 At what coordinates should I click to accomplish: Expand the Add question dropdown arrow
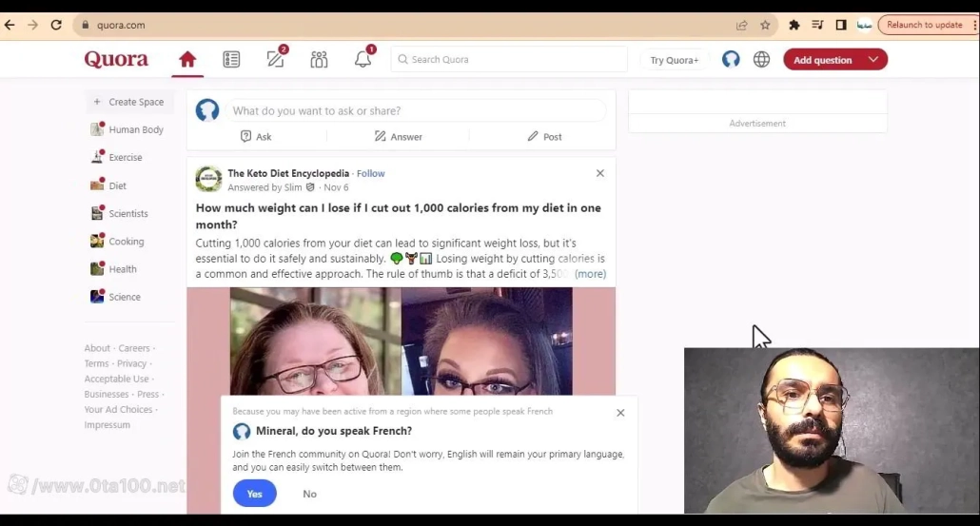872,59
